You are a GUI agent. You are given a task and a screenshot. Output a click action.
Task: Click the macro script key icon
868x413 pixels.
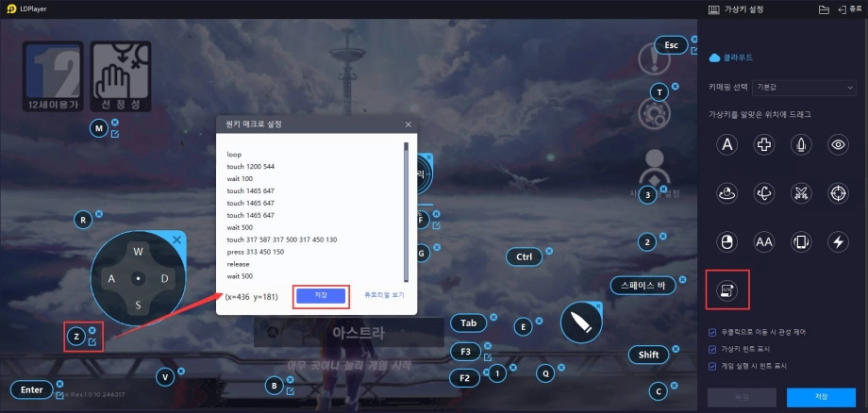[727, 290]
